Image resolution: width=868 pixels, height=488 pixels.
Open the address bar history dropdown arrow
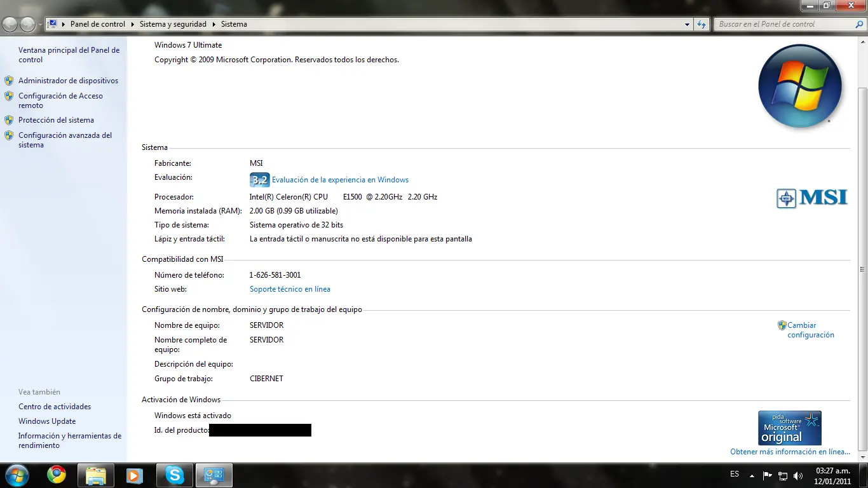[687, 24]
